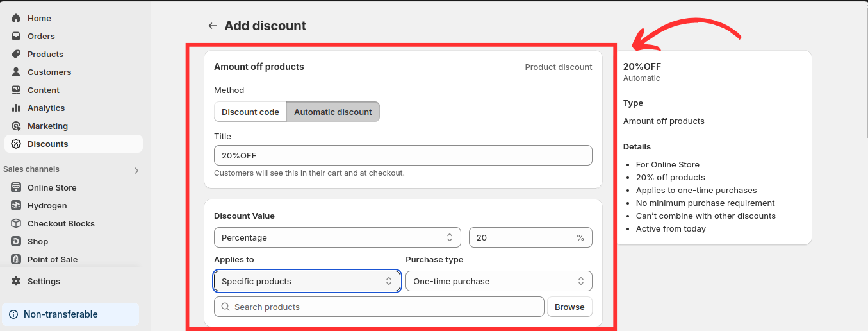Open Orders via its inbox icon
The width and height of the screenshot is (868, 331).
tap(16, 36)
